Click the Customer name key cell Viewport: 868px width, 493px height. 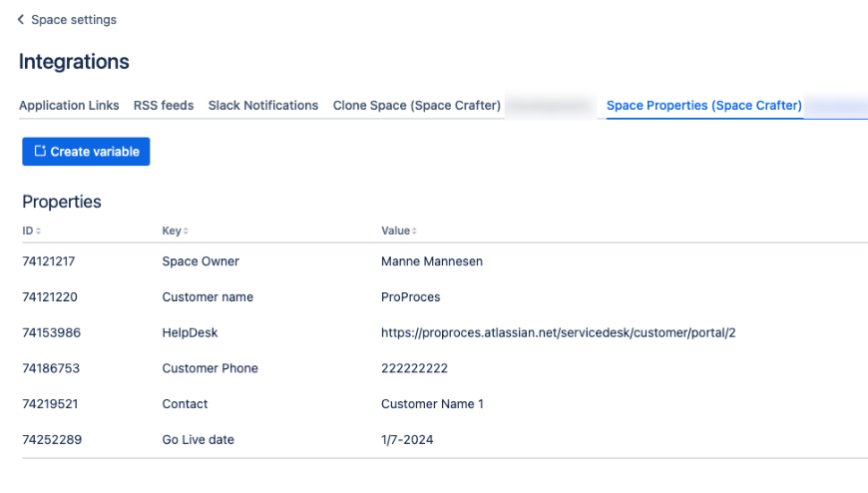coord(208,297)
